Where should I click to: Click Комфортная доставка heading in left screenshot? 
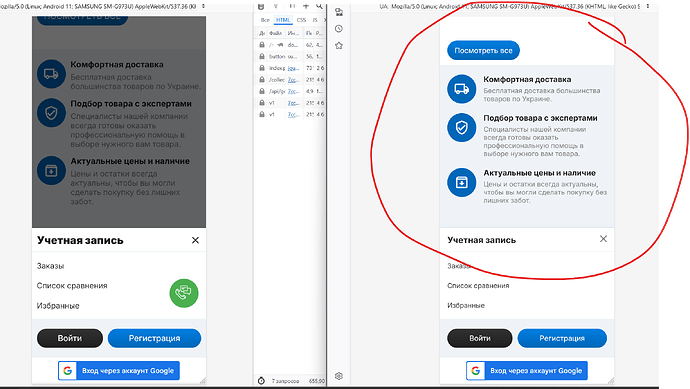pos(117,64)
